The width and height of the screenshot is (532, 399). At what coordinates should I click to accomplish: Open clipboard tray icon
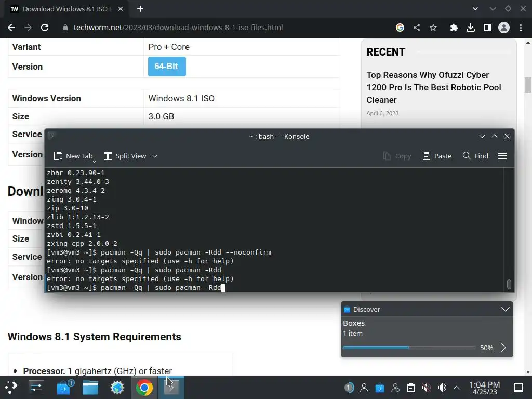[x=411, y=388]
